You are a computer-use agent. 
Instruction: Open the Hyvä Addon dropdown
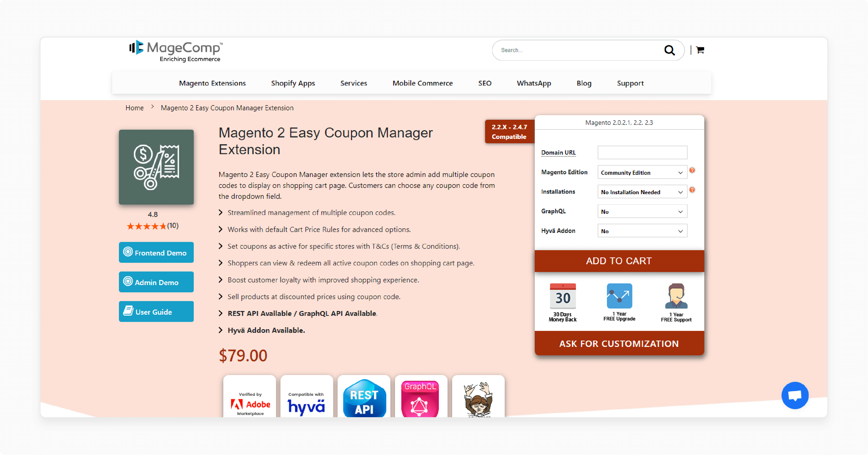pyautogui.click(x=642, y=231)
